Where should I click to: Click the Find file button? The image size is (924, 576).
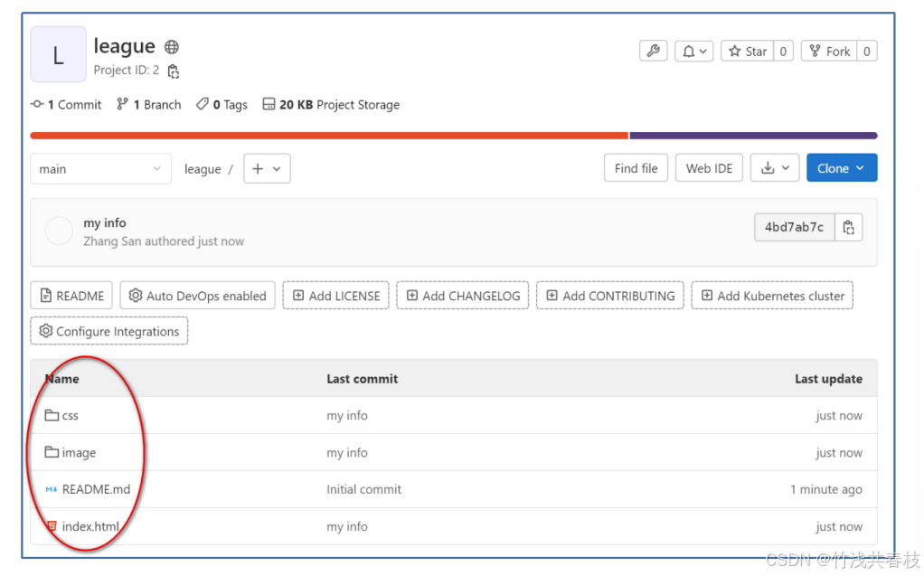click(x=636, y=168)
